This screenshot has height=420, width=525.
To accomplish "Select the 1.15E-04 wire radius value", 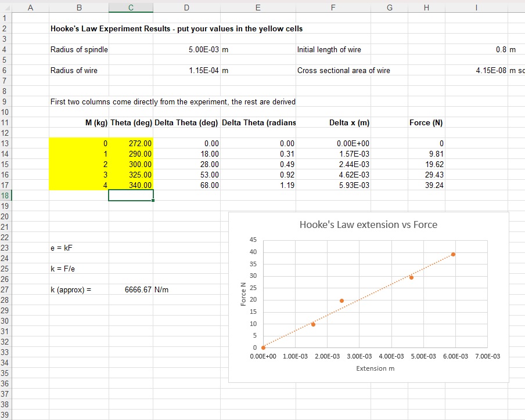I will pyautogui.click(x=187, y=70).
